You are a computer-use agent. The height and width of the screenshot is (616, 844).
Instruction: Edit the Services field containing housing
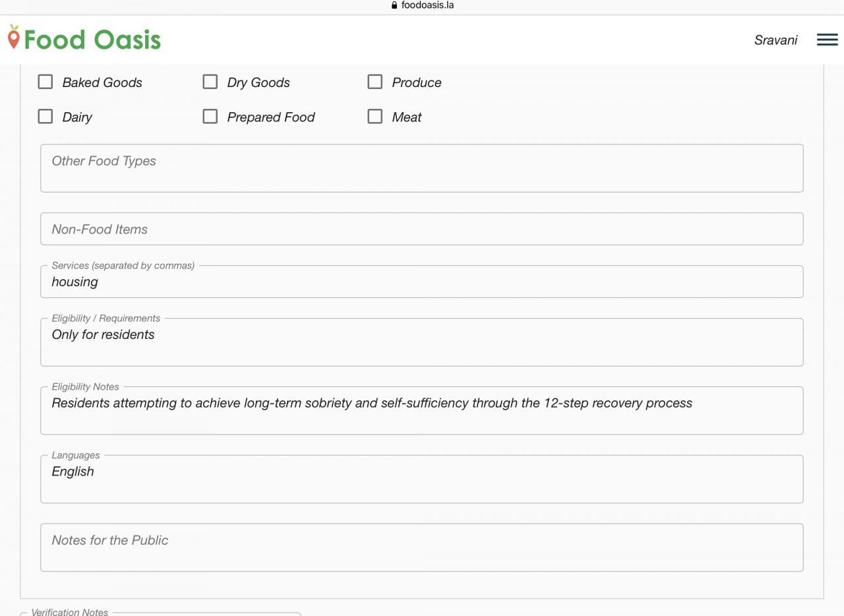422,282
